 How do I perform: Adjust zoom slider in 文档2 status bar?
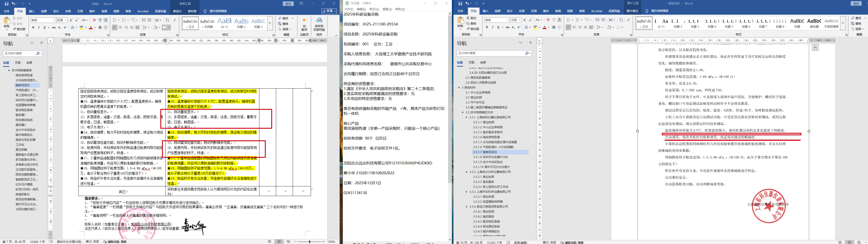coord(309,242)
